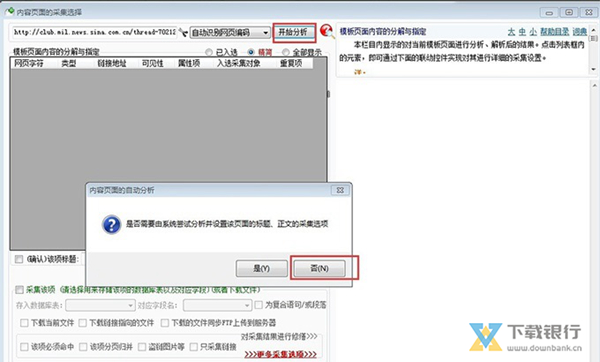
Task: Click the 类型 column header
Action: pyautogui.click(x=69, y=64)
